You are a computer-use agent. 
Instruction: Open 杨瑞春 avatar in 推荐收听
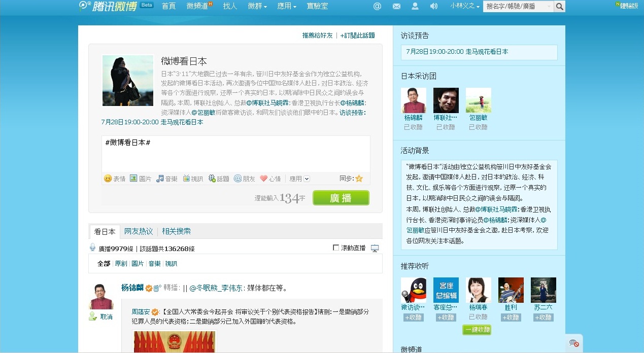tap(479, 290)
